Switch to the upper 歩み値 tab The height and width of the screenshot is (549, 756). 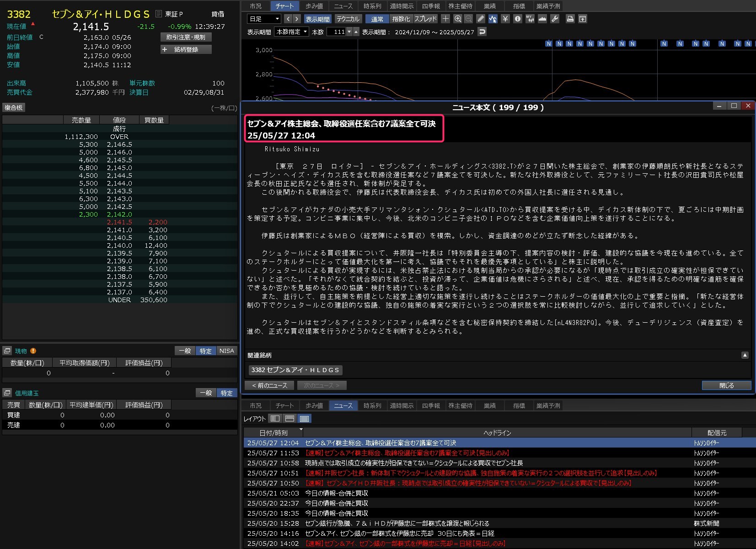314,6
